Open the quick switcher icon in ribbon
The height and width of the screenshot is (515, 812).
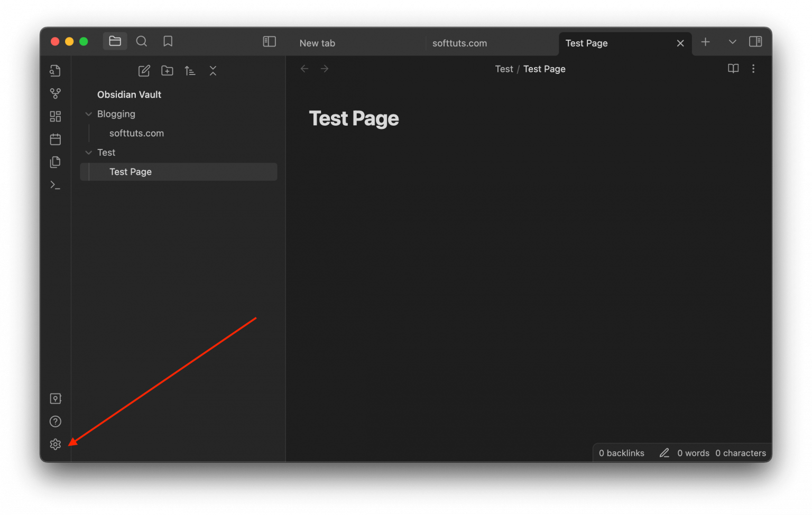[x=55, y=71]
